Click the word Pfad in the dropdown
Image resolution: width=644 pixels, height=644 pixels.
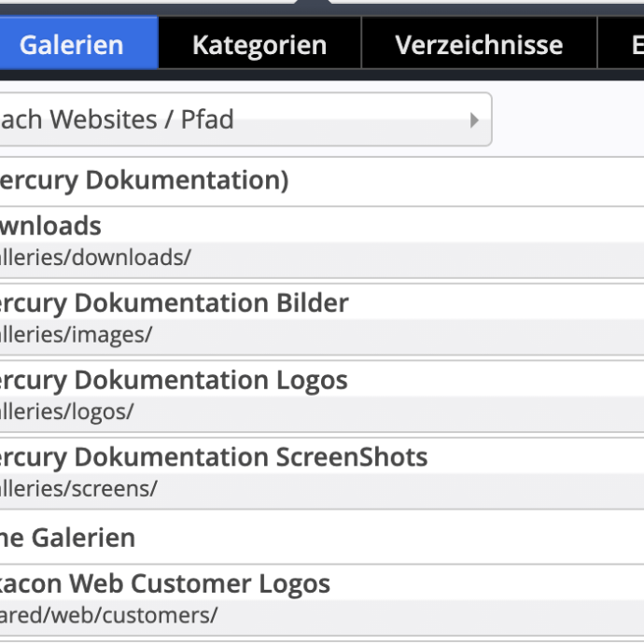pyautogui.click(x=207, y=119)
